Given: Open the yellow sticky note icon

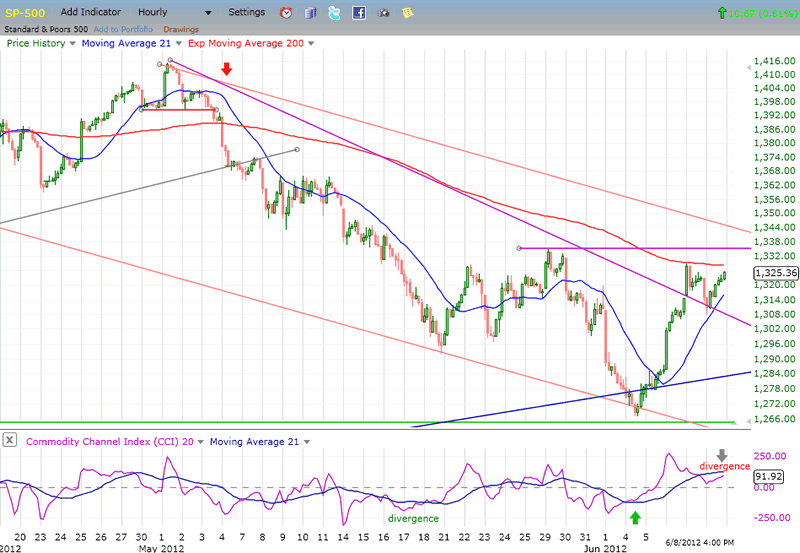Looking at the screenshot, I should point(407,13).
